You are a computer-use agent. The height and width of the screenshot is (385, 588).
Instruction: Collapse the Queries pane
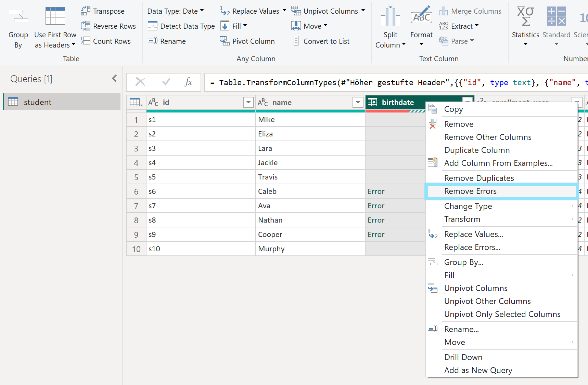(114, 79)
